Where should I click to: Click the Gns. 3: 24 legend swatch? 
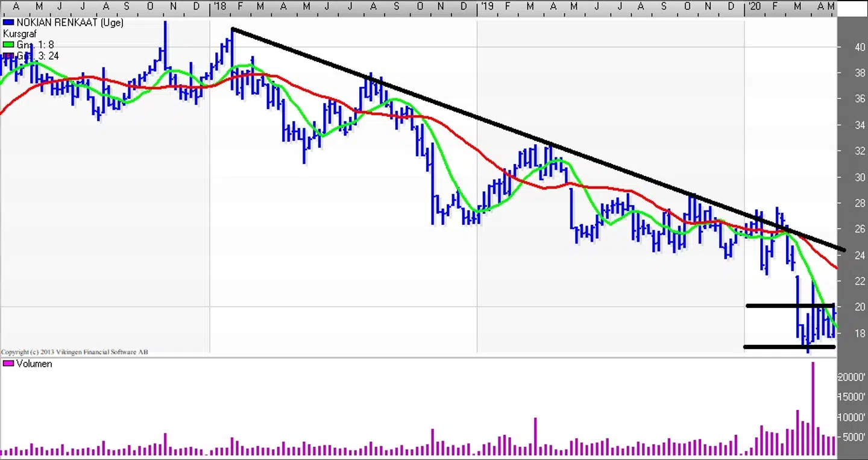click(x=8, y=55)
